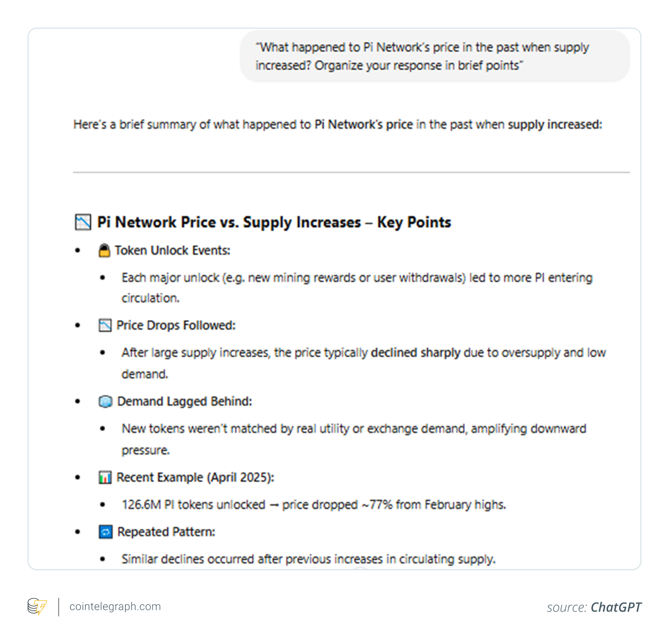Image resolution: width=669 pixels, height=644 pixels.
Task: Click the "Price Drops Followed:" heading text
Action: [176, 326]
